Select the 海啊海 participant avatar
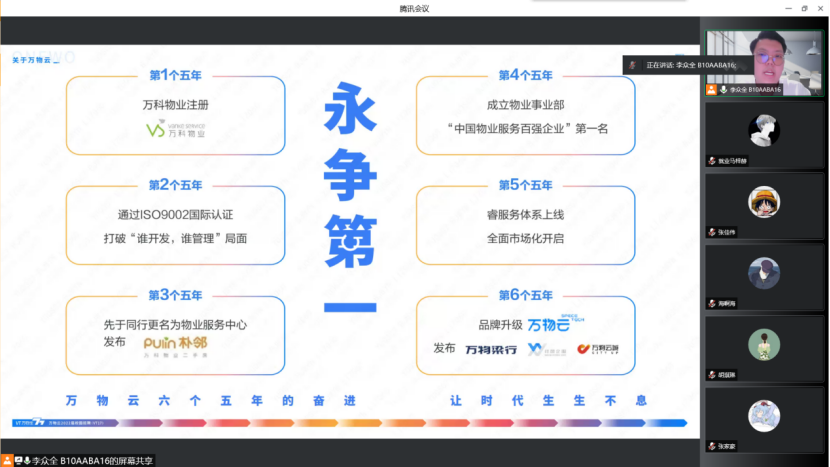830x467 pixels. [764, 272]
